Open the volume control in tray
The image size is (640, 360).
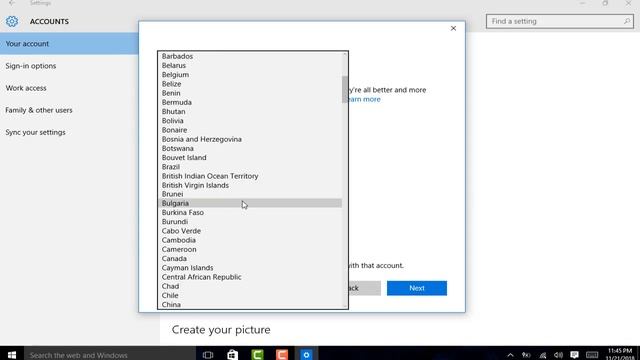point(558,355)
